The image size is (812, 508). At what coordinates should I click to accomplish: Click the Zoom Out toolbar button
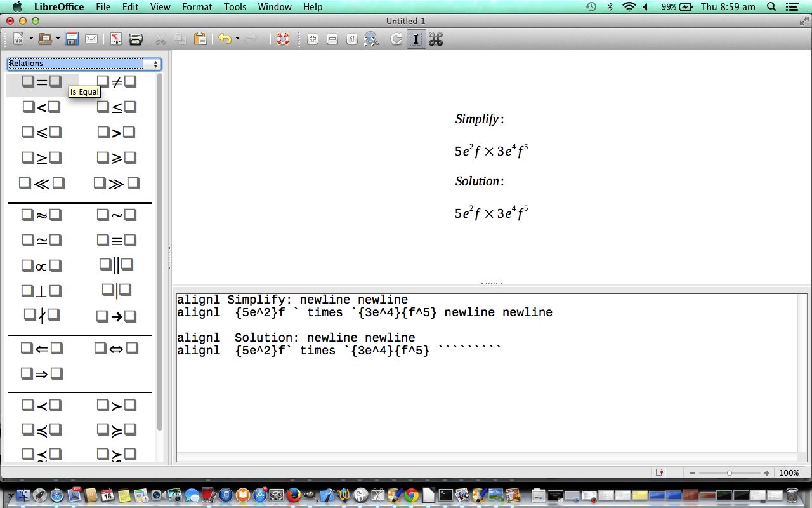pyautogui.click(x=332, y=39)
